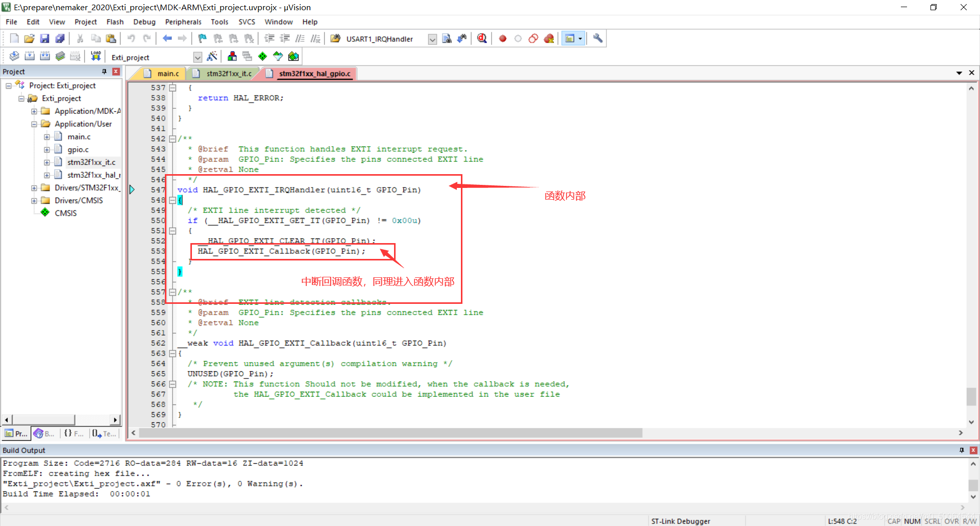This screenshot has height=526, width=980.
Task: Rebuild all target files
Action: pyautogui.click(x=45, y=56)
